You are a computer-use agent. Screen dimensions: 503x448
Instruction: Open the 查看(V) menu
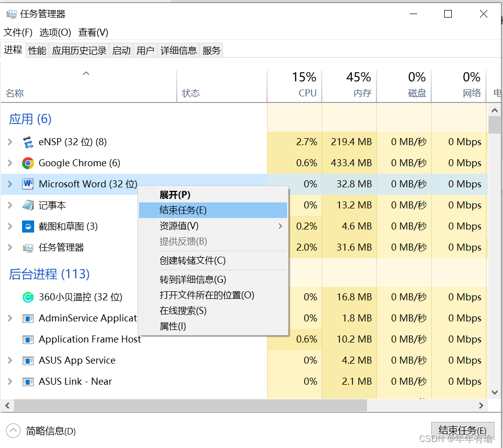pyautogui.click(x=93, y=33)
